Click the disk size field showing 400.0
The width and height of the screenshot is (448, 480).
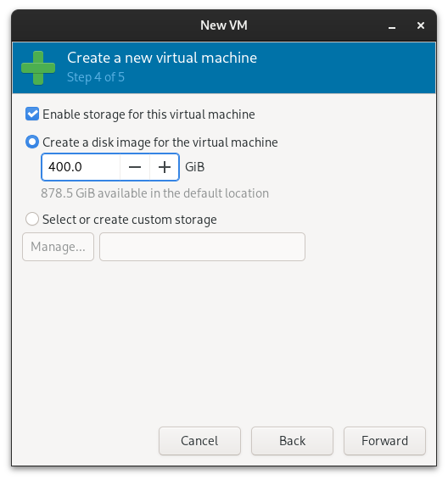click(81, 167)
